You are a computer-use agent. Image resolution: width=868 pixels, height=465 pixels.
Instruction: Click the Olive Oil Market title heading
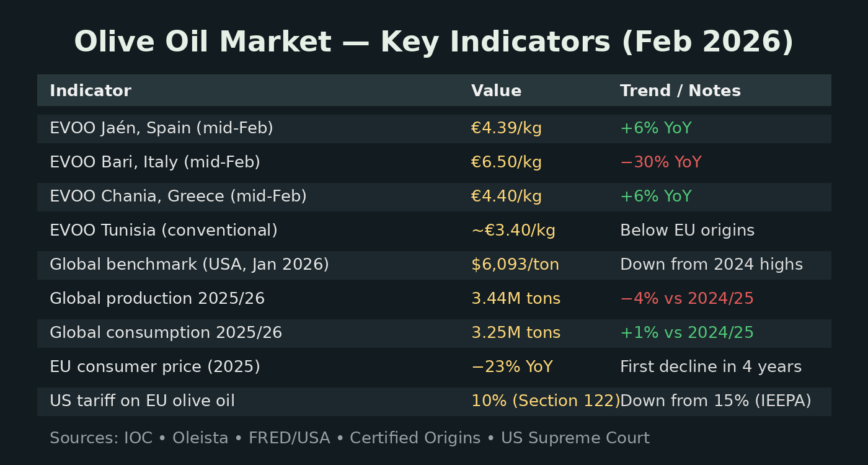pyautogui.click(x=433, y=42)
